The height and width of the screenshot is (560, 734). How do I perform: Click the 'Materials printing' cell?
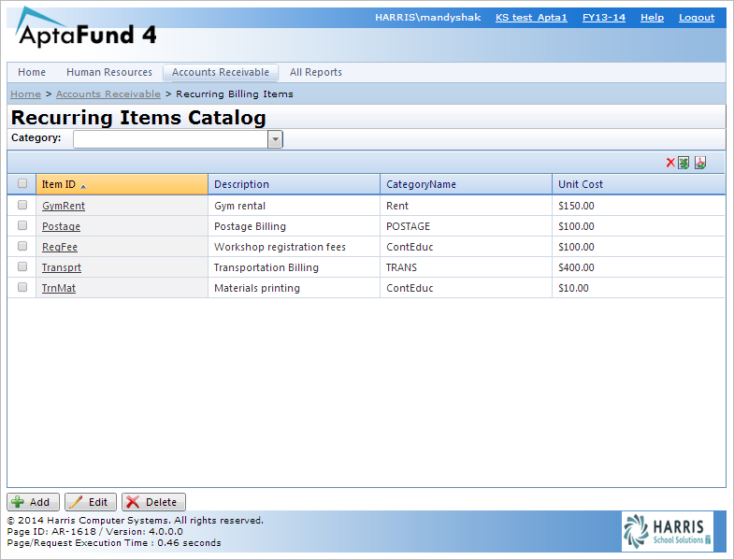294,288
